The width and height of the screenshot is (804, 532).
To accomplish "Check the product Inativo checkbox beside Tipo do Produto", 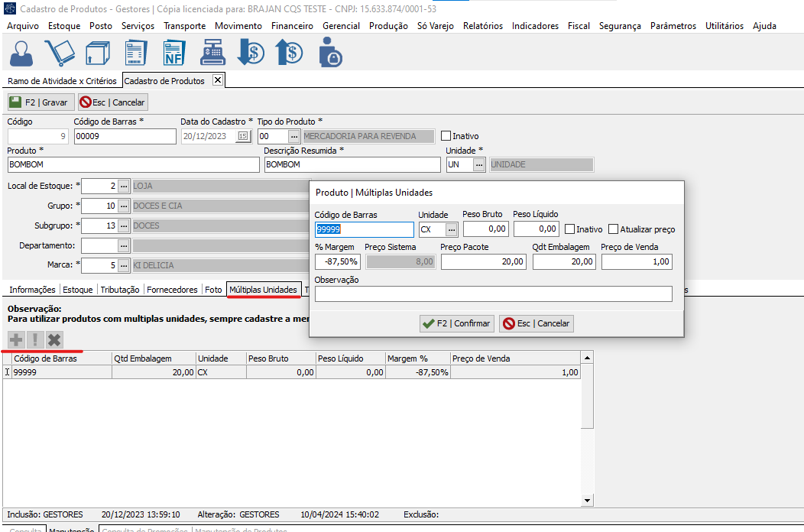I will pyautogui.click(x=446, y=136).
